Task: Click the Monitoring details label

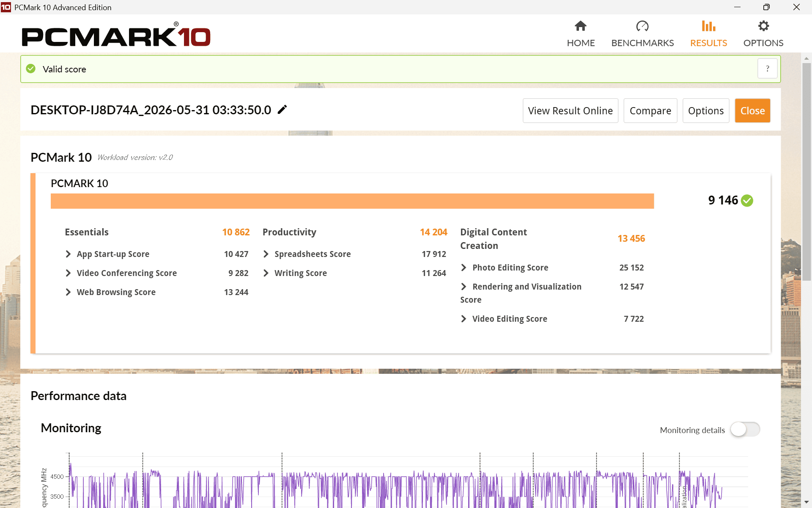Action: pos(692,430)
